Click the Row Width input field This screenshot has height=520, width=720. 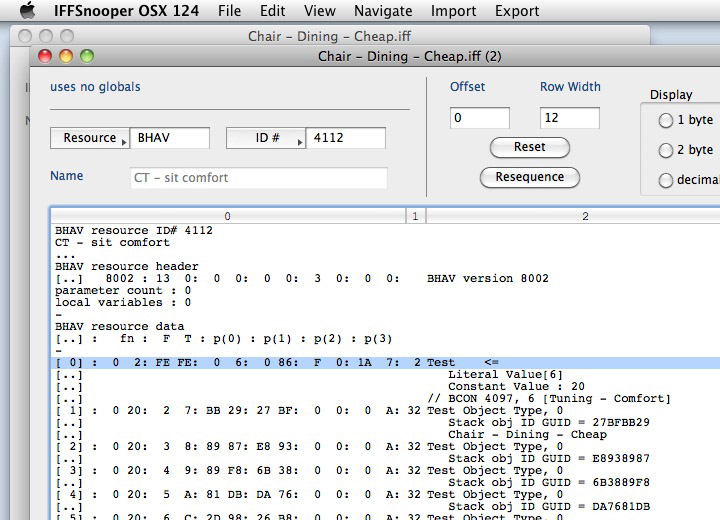(x=569, y=118)
